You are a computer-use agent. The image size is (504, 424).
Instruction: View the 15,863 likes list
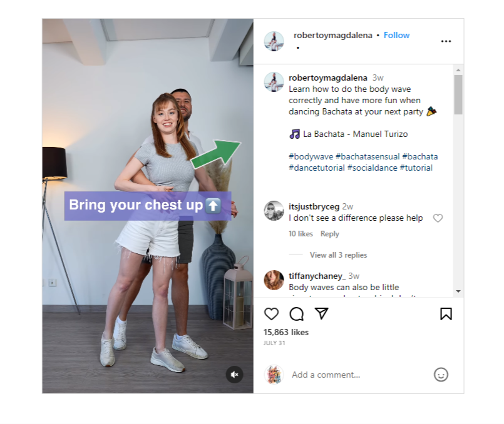[285, 332]
